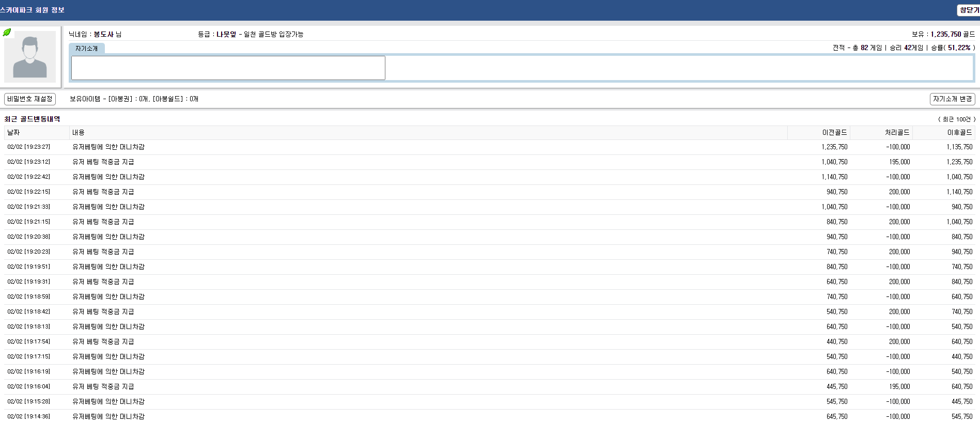This screenshot has width=980, height=422.
Task: Click the date 02/02 [19:20:23]
Action: [x=28, y=252]
